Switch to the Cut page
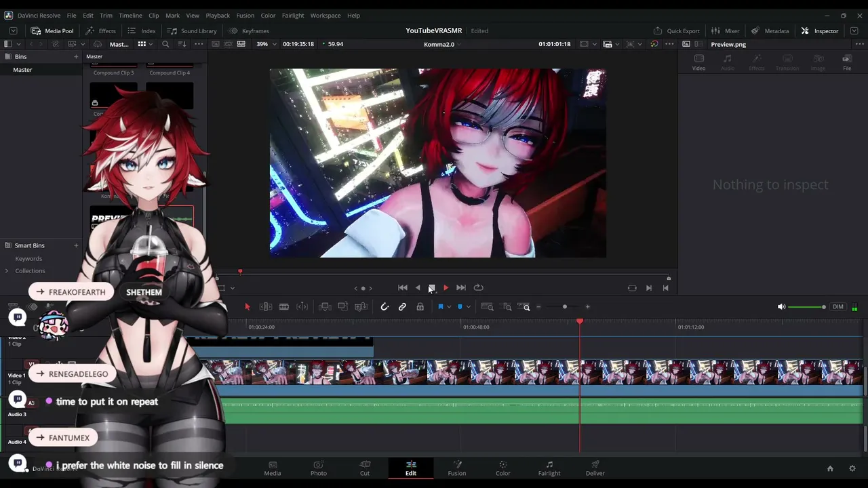 (365, 468)
